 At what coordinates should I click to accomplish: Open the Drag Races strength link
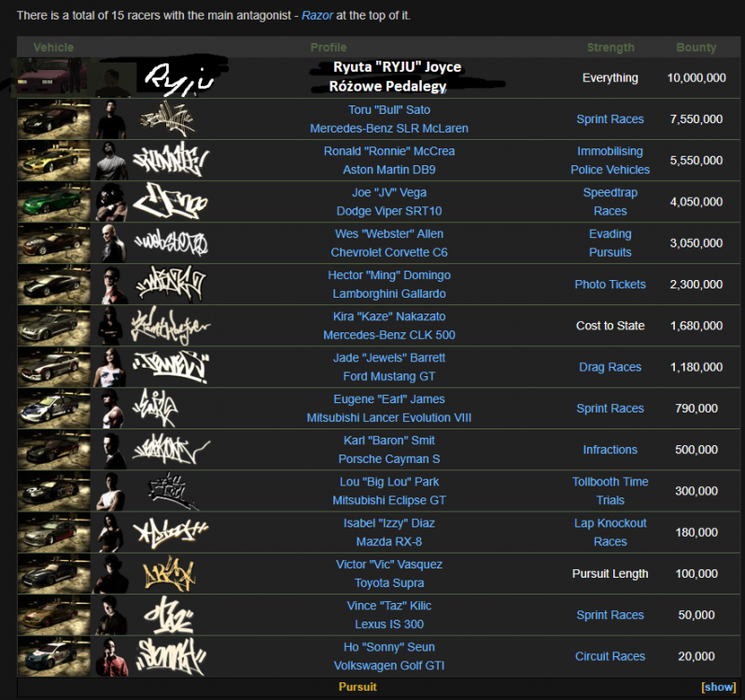coord(610,367)
